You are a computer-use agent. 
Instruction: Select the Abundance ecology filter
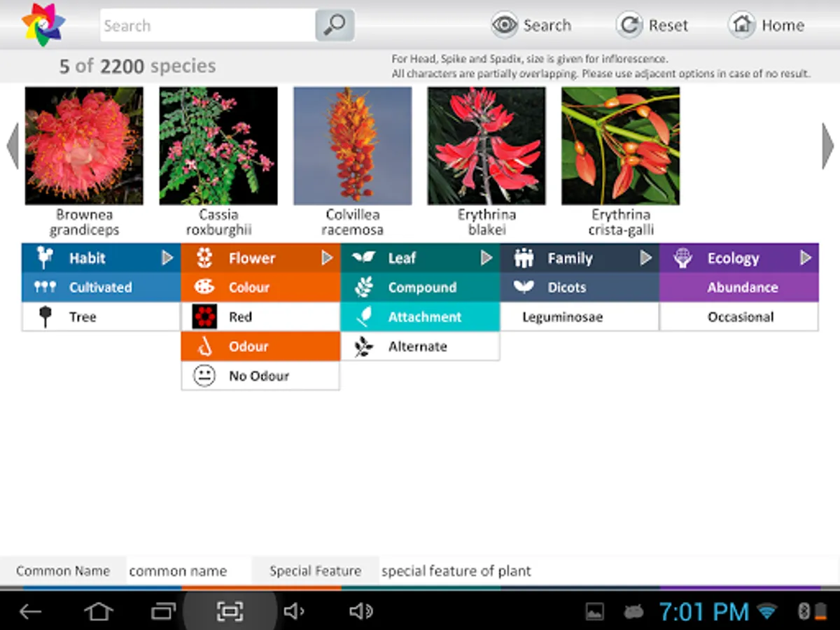tap(739, 288)
